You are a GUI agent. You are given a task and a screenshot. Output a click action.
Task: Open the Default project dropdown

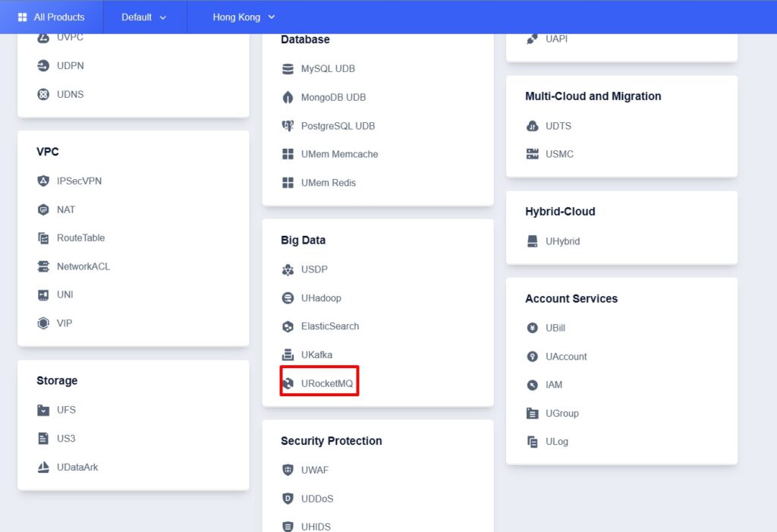point(143,17)
